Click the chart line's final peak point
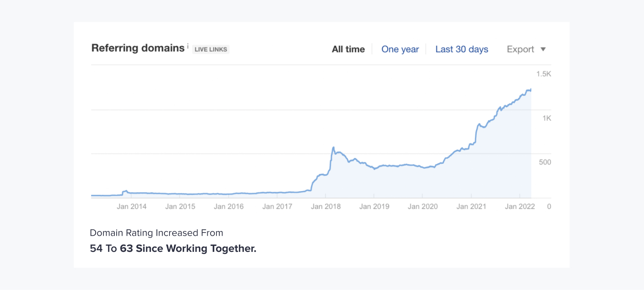This screenshot has height=290, width=644. click(x=530, y=89)
